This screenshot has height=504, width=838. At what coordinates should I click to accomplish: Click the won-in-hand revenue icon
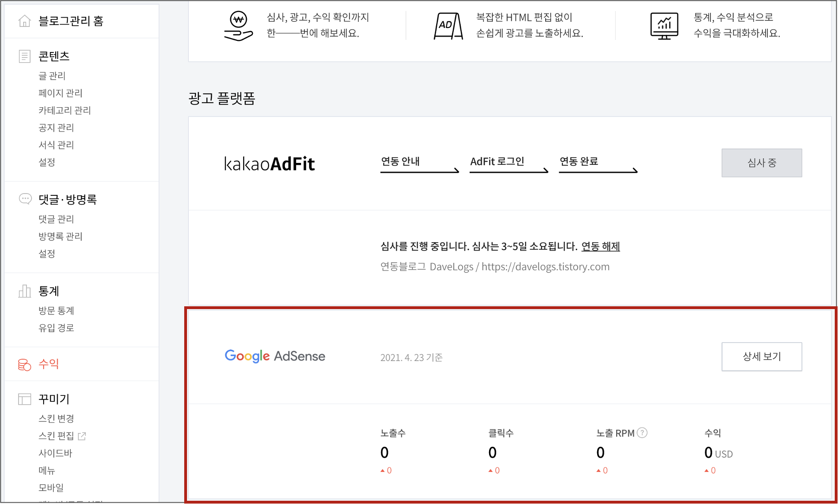[239, 26]
